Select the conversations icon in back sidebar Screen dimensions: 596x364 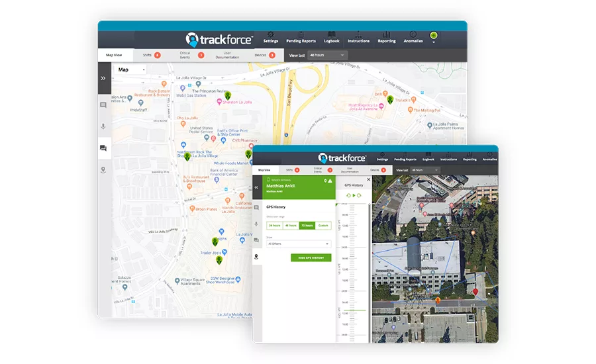(103, 148)
